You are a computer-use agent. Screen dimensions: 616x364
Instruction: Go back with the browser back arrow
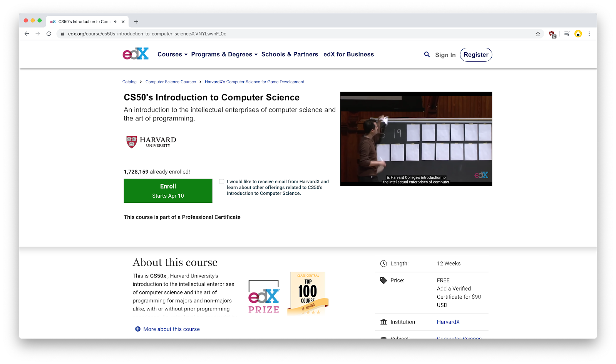click(27, 34)
